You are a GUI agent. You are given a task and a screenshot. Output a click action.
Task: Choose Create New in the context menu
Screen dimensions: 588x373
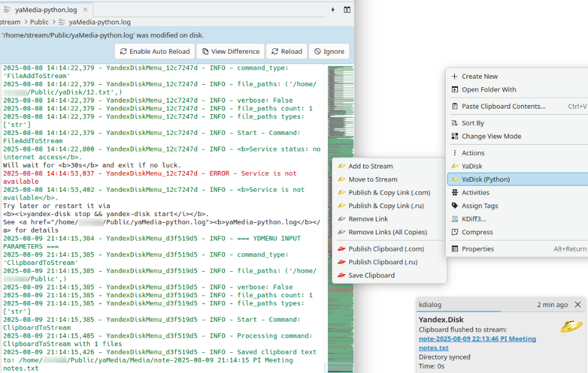(x=518, y=76)
